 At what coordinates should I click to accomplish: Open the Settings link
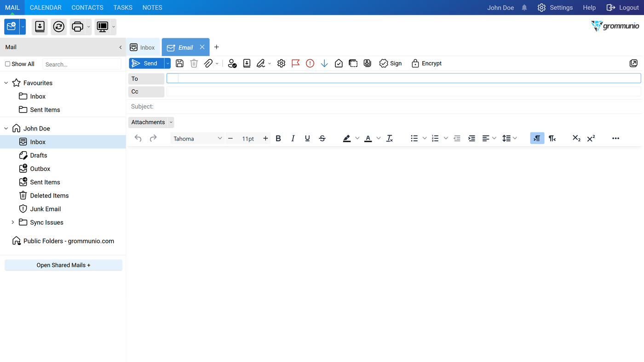coord(555,8)
